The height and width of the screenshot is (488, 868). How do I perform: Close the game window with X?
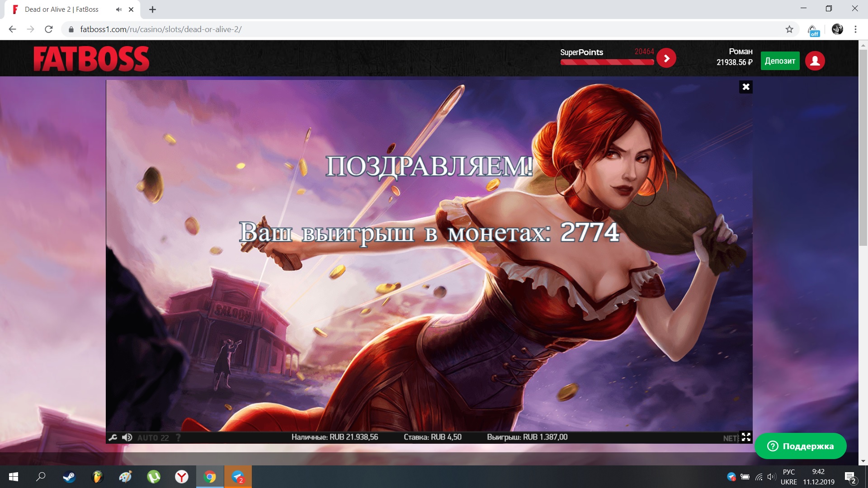[x=746, y=87]
